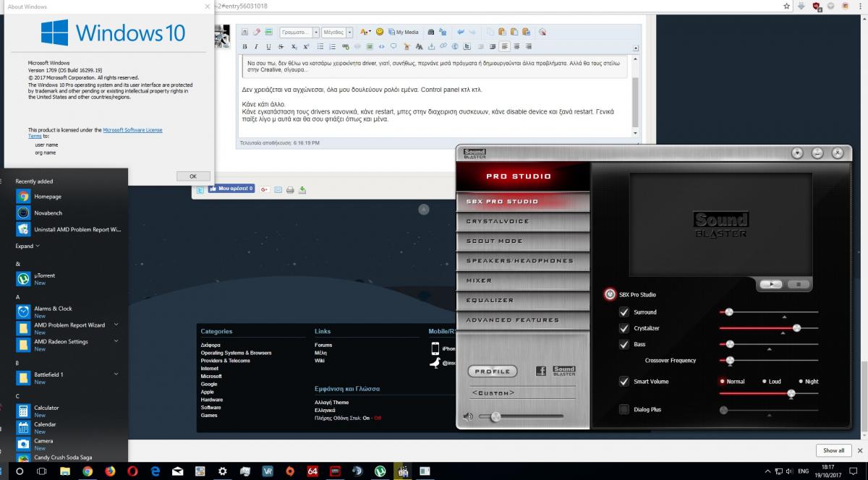
Task: Open the SBX Pro Studio section
Action: point(523,201)
